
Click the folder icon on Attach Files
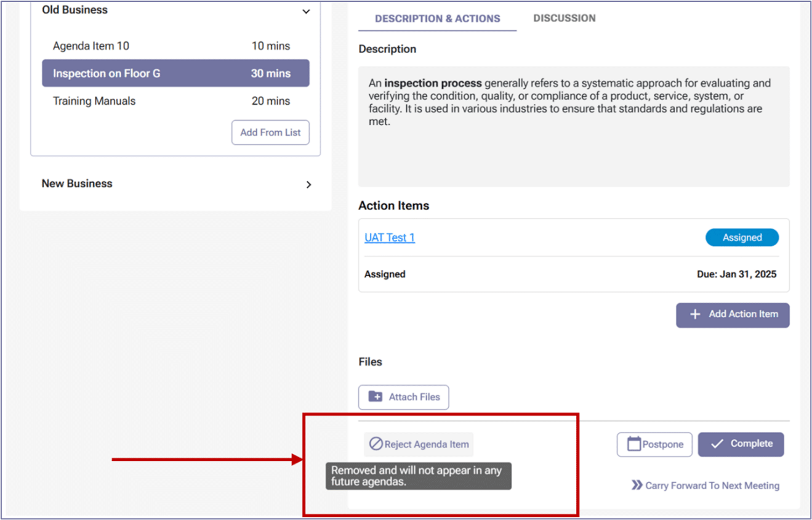tap(375, 397)
